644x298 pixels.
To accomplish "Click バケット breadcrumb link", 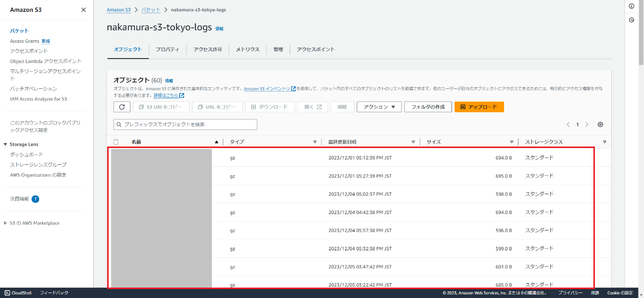I will coord(150,10).
